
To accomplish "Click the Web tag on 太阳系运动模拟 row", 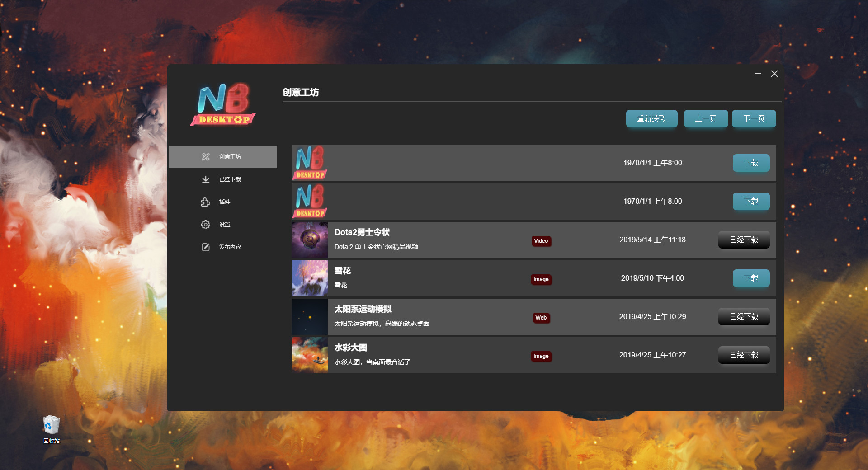I will click(541, 318).
